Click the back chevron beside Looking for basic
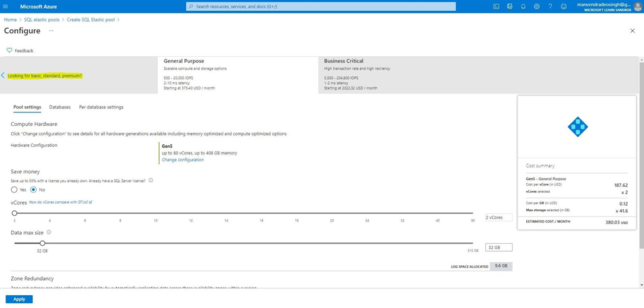 3,76
